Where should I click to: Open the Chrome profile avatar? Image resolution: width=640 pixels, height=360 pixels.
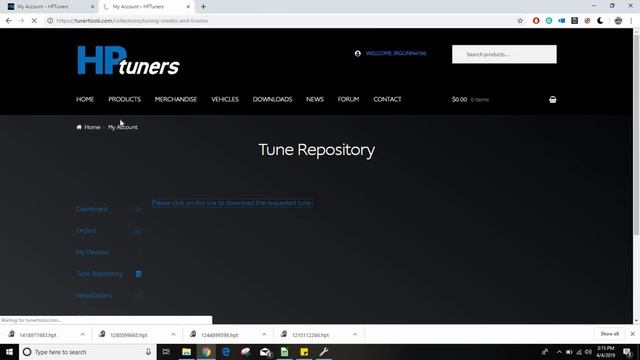tap(618, 20)
